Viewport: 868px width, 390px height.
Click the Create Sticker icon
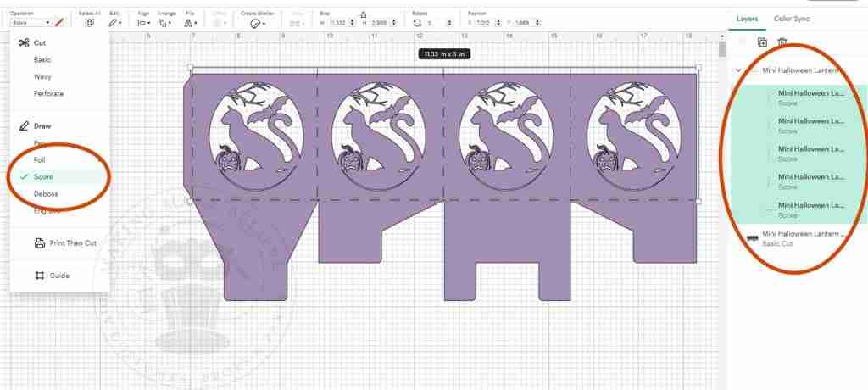[x=253, y=23]
